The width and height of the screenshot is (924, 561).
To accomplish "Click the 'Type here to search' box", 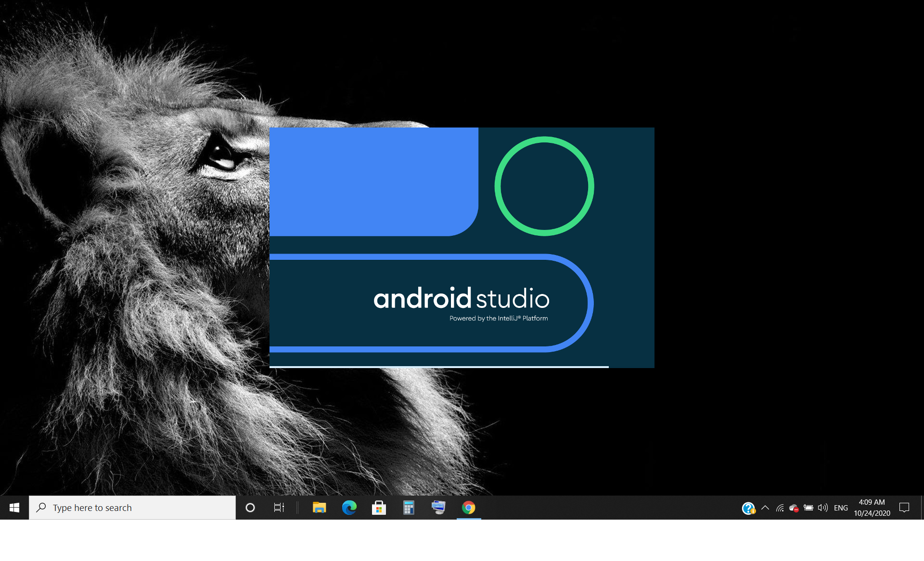I will [132, 508].
